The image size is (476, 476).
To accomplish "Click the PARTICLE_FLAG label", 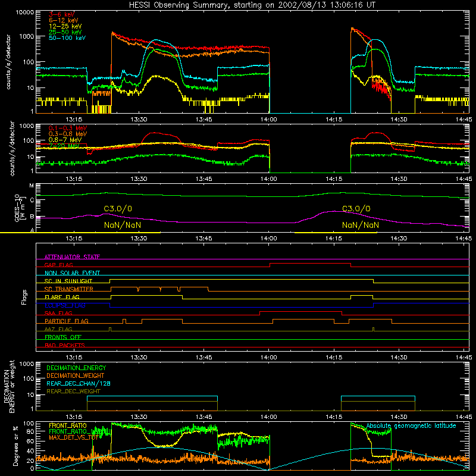I will tap(67, 321).
